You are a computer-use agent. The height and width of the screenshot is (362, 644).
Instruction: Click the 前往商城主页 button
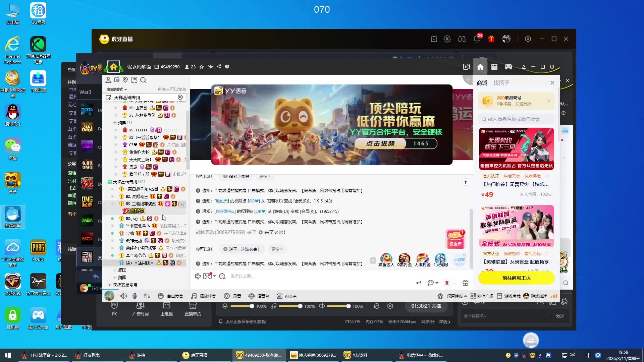coord(516,278)
